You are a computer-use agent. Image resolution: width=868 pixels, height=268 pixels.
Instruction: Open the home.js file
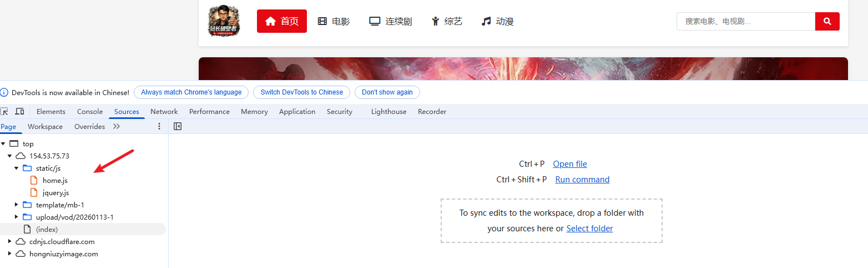pos(55,180)
